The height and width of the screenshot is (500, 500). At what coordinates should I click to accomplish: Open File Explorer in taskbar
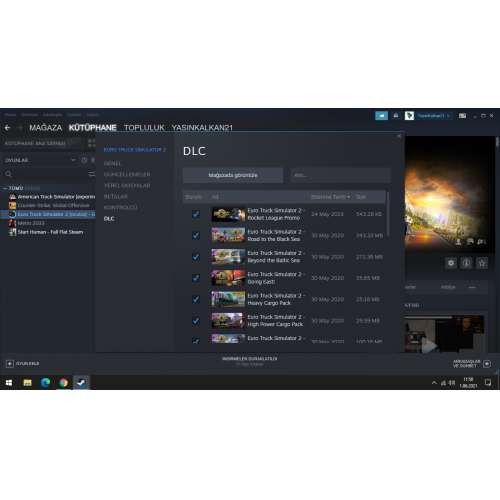pos(27,383)
